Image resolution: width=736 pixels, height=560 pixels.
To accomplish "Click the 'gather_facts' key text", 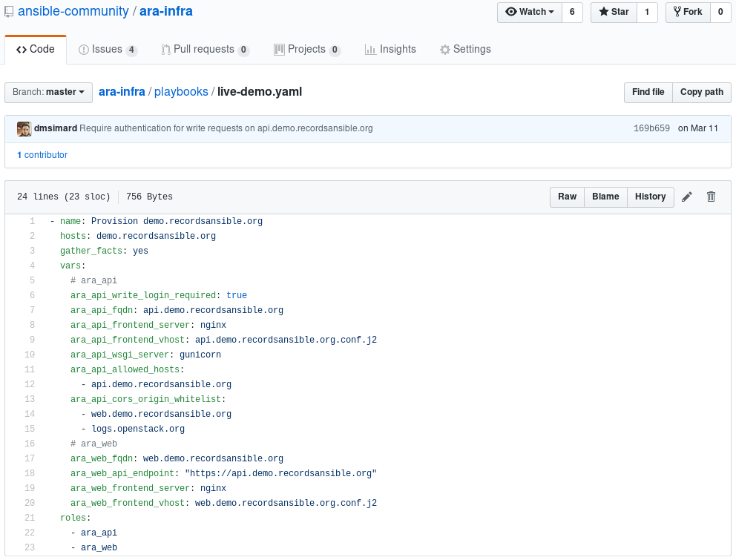I will point(91,251).
